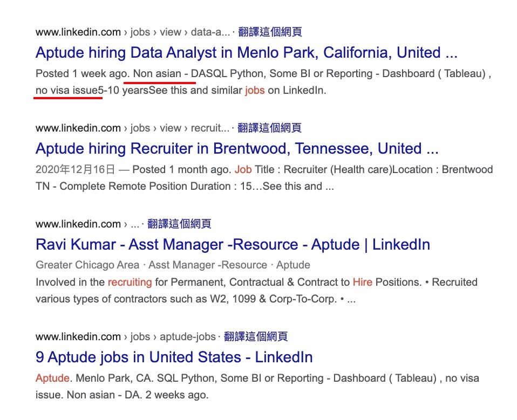
Task: Click 翻譯這個網頁 beside the aptude-jobs URL
Action: click(256, 336)
